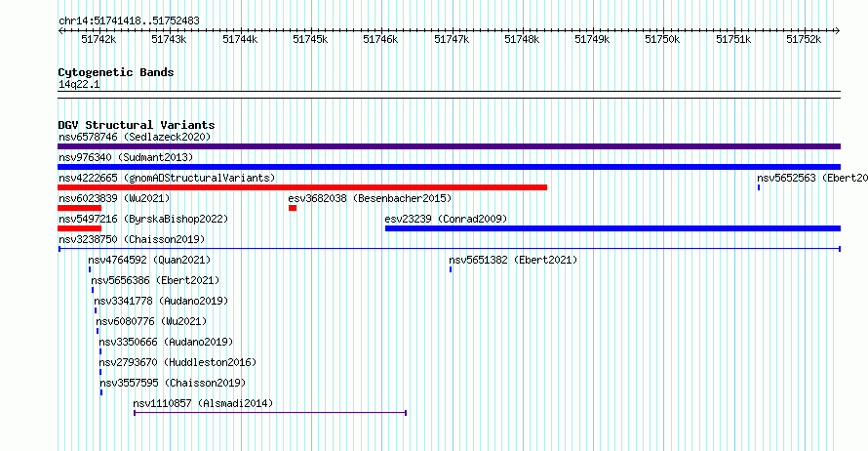Click the DGV Structural Variants track title

(x=137, y=125)
